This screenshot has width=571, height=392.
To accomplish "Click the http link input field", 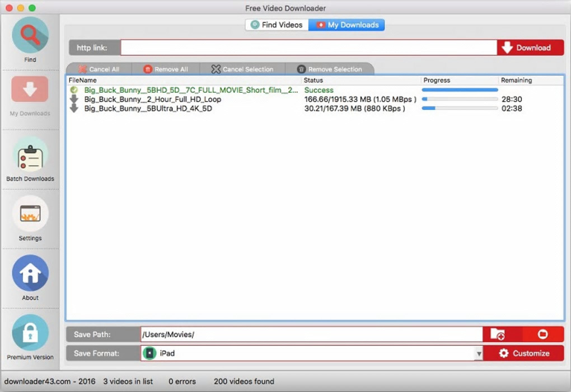I will [309, 48].
